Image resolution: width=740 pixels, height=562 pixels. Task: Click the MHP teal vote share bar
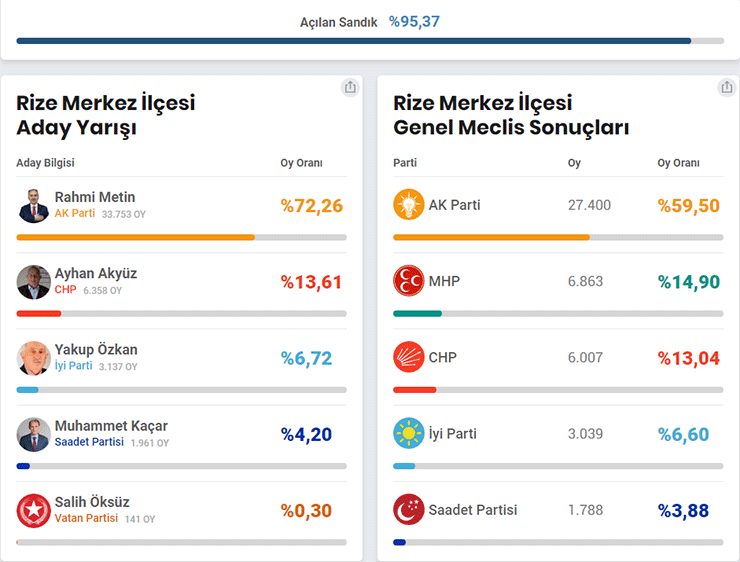[x=417, y=313]
